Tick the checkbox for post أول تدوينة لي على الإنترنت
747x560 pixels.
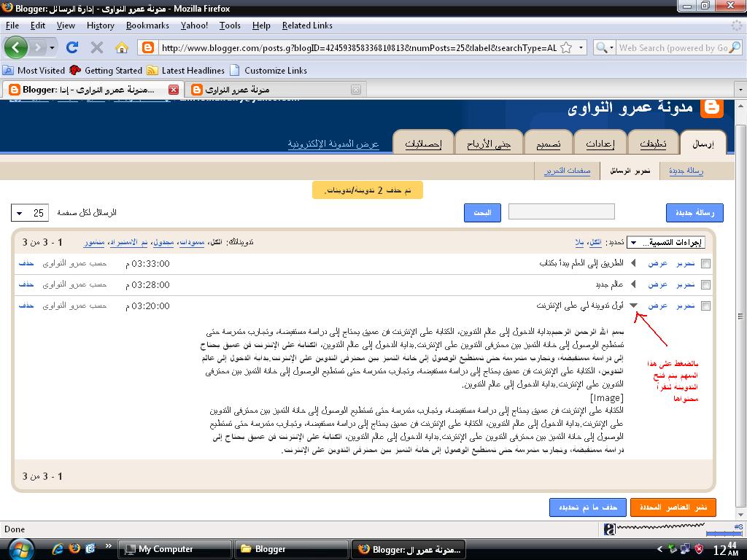click(x=705, y=306)
